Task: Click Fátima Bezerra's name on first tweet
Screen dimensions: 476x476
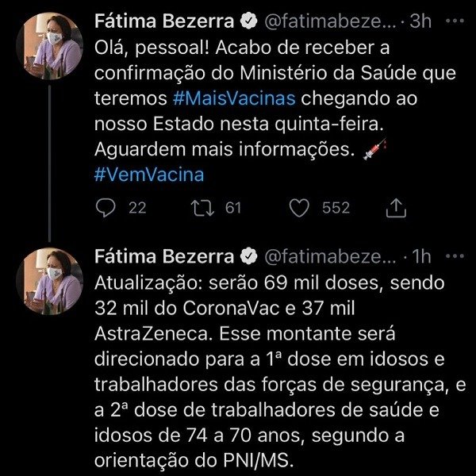Action: pyautogui.click(x=164, y=21)
